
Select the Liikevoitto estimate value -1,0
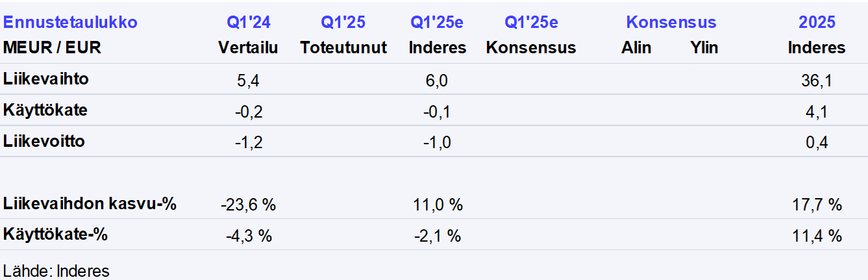(x=438, y=142)
